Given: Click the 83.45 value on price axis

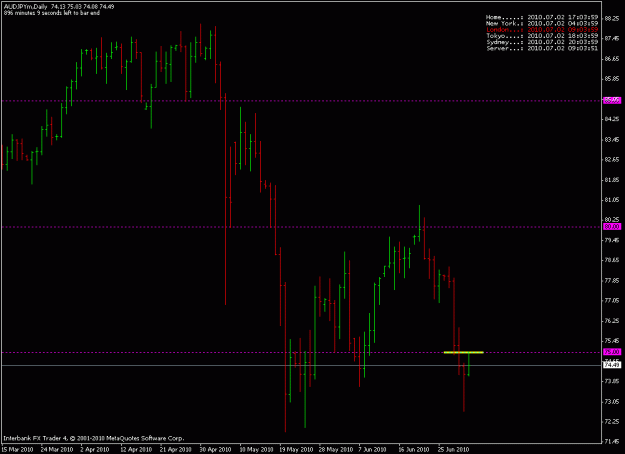Looking at the screenshot, I should [x=612, y=140].
